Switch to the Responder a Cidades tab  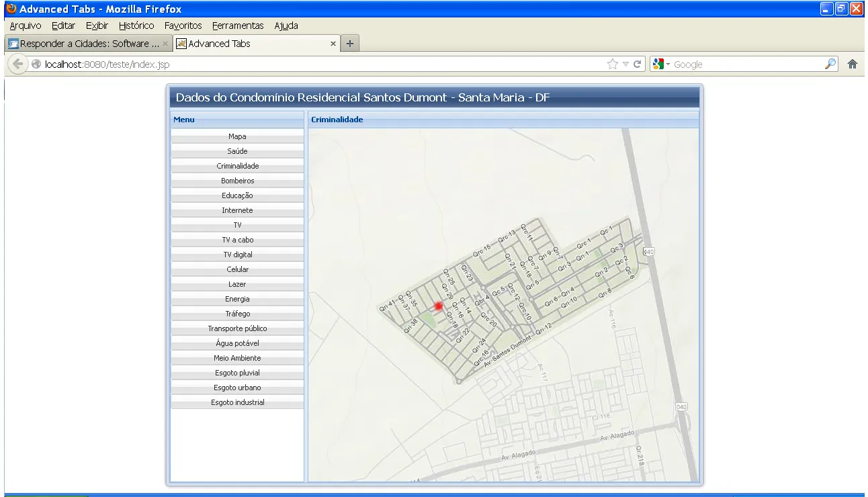[x=84, y=44]
